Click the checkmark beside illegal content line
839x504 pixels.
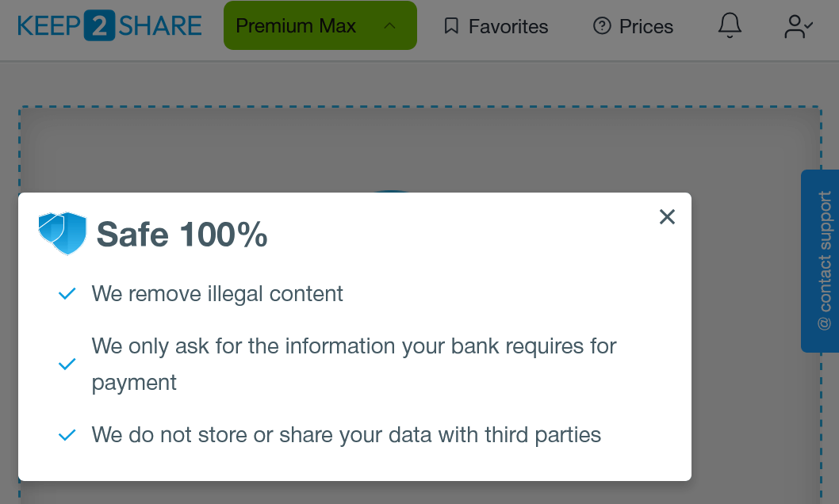[67, 294]
